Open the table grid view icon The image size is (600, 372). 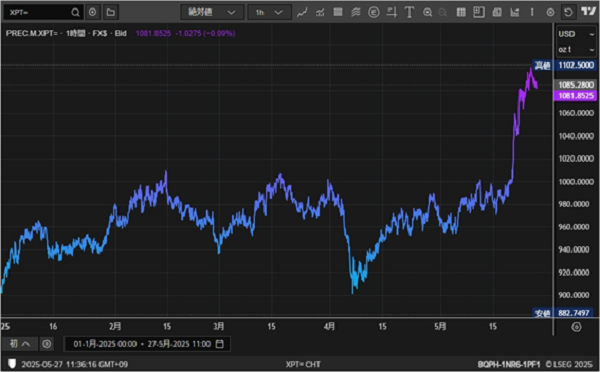point(461,13)
